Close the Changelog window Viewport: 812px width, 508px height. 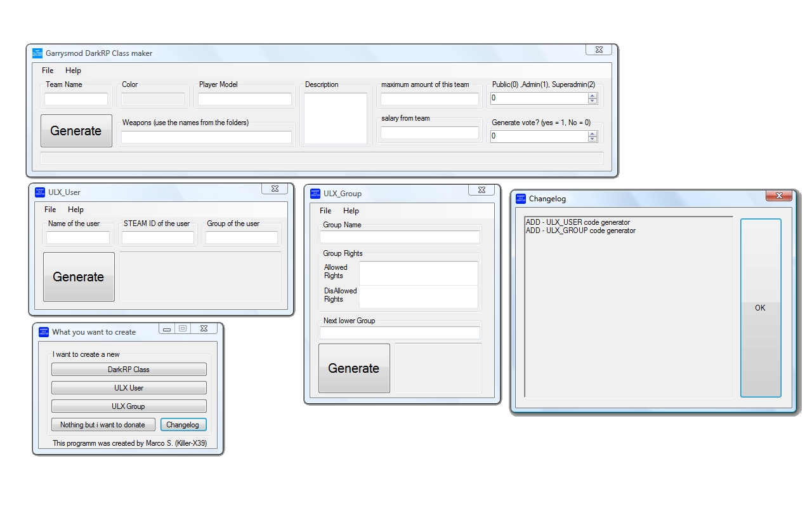click(x=778, y=196)
